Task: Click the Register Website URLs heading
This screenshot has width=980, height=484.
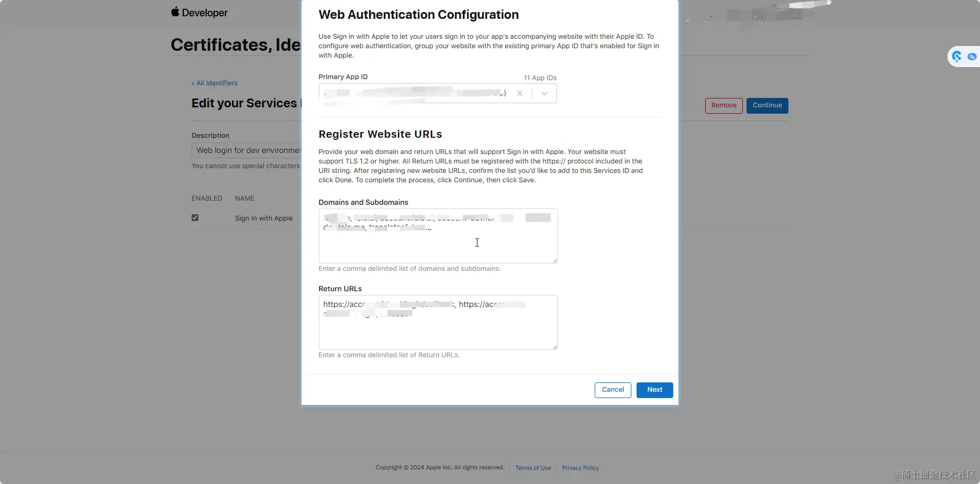Action: pyautogui.click(x=380, y=134)
